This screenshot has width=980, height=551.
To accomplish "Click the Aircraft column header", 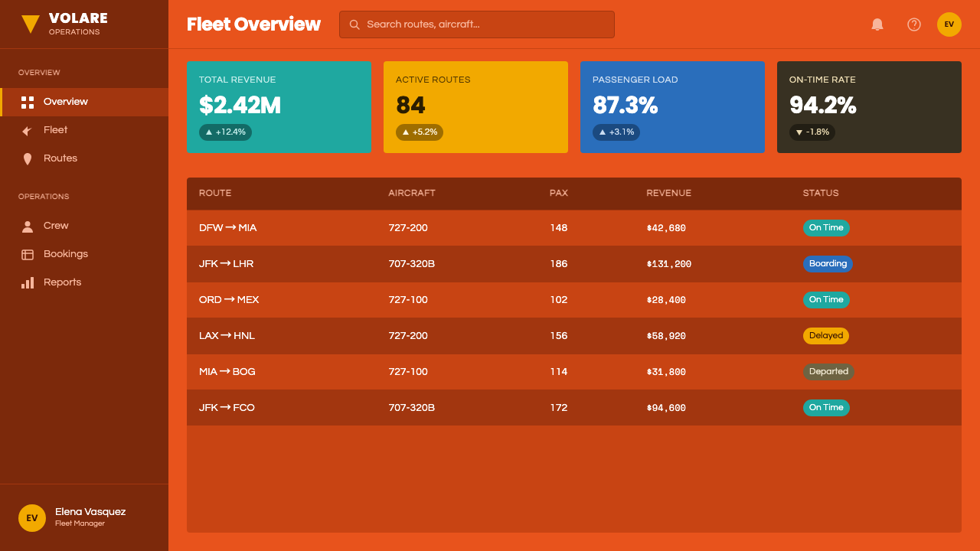I will coord(412,194).
